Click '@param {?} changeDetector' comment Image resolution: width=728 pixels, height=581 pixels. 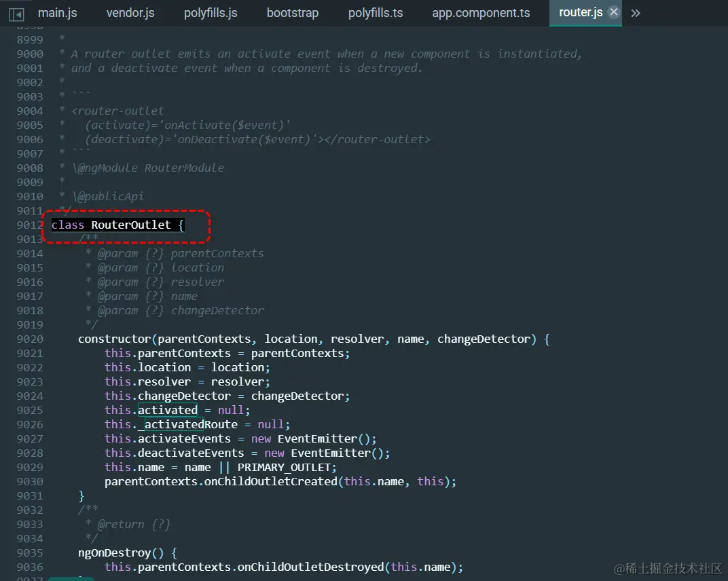pyautogui.click(x=181, y=310)
